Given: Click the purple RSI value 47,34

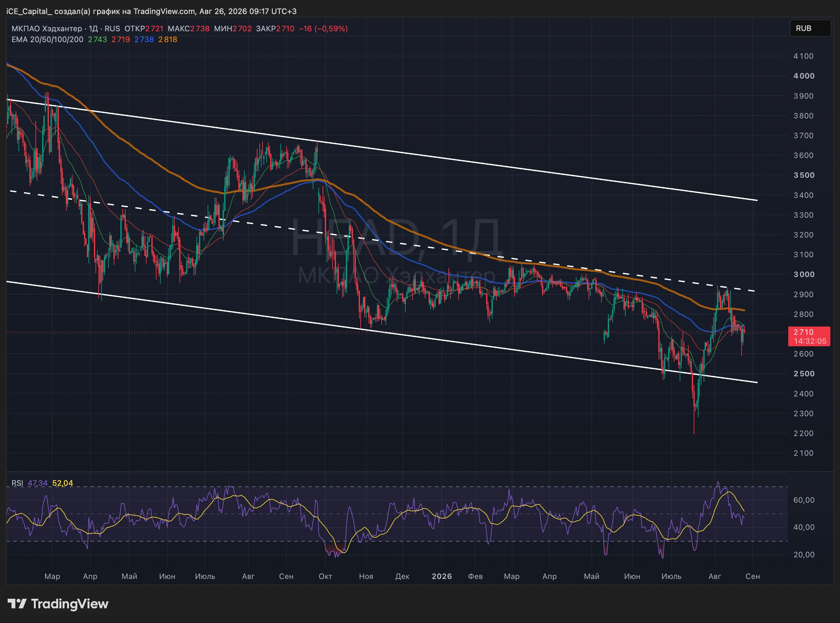Looking at the screenshot, I should pos(38,483).
